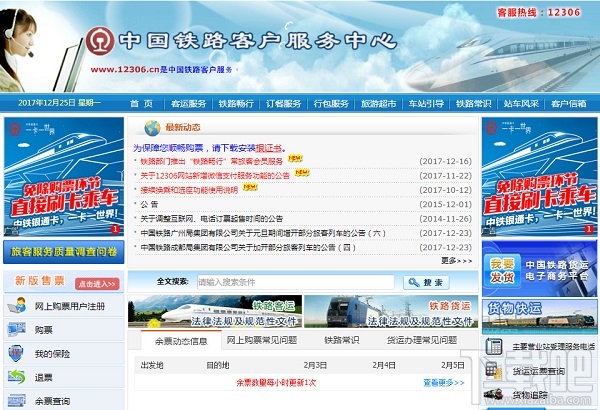Image resolution: width=600 pixels, height=410 pixels.
Task: Switch to the 铁路常识 tab below banners
Action: [x=342, y=340]
